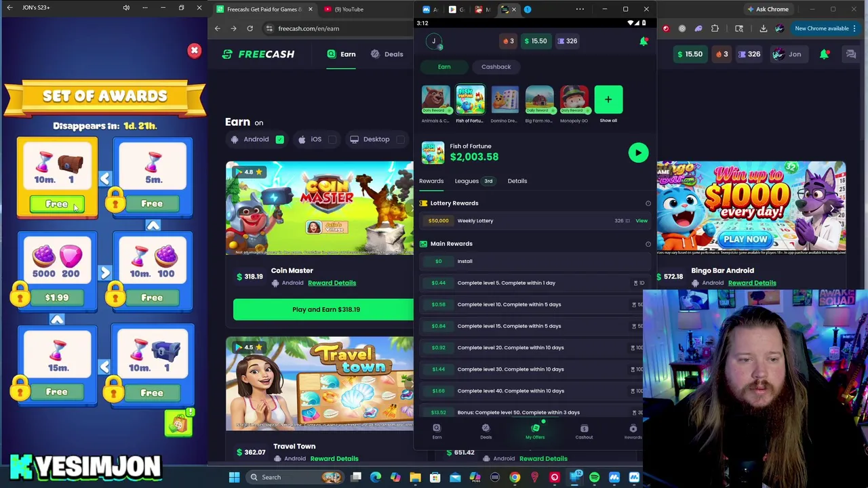Image resolution: width=868 pixels, height=488 pixels.
Task: Open the Deals tab in website header
Action: (387, 54)
